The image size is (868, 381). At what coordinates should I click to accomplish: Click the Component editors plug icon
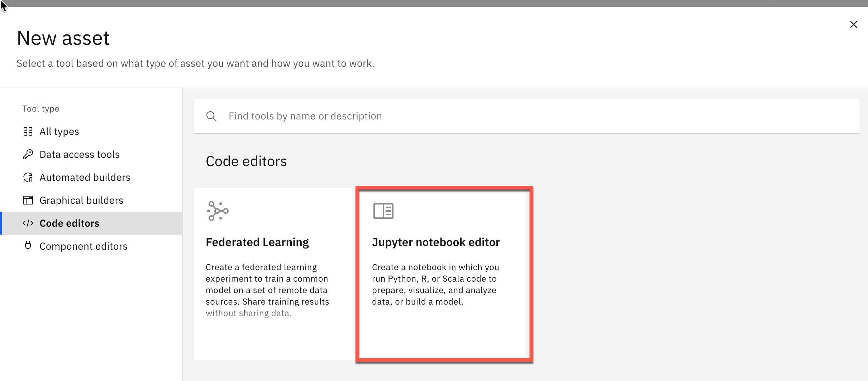[29, 246]
